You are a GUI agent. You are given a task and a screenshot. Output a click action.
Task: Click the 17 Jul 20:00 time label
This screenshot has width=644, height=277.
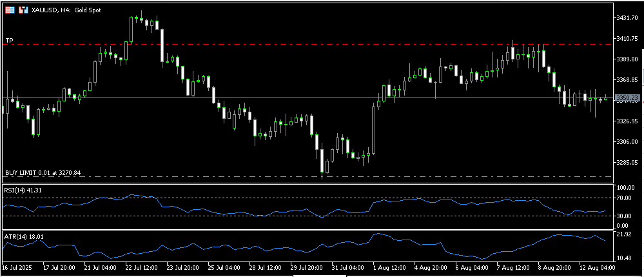point(59,267)
